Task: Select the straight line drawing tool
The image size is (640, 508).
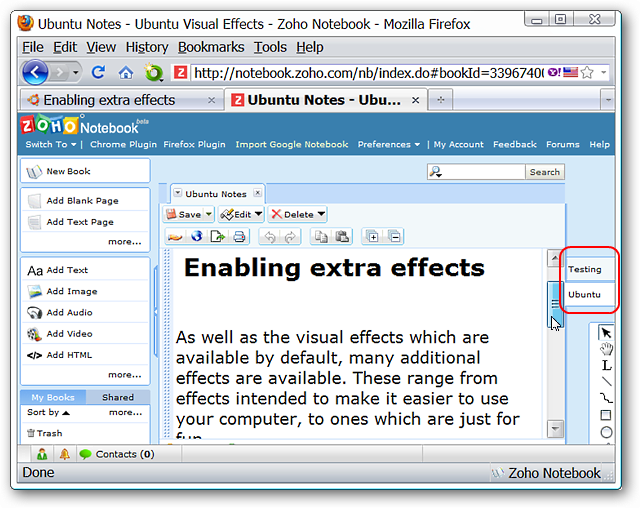Action: click(607, 382)
